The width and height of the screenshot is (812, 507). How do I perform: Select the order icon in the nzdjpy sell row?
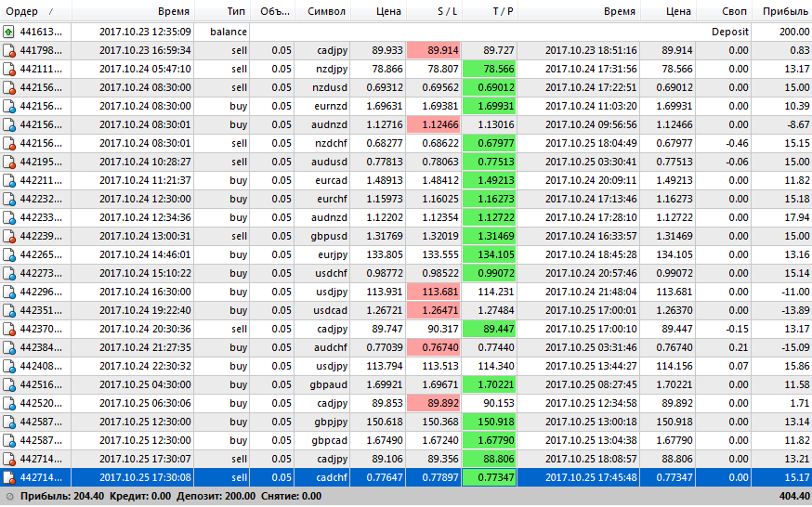pyautogui.click(x=8, y=70)
